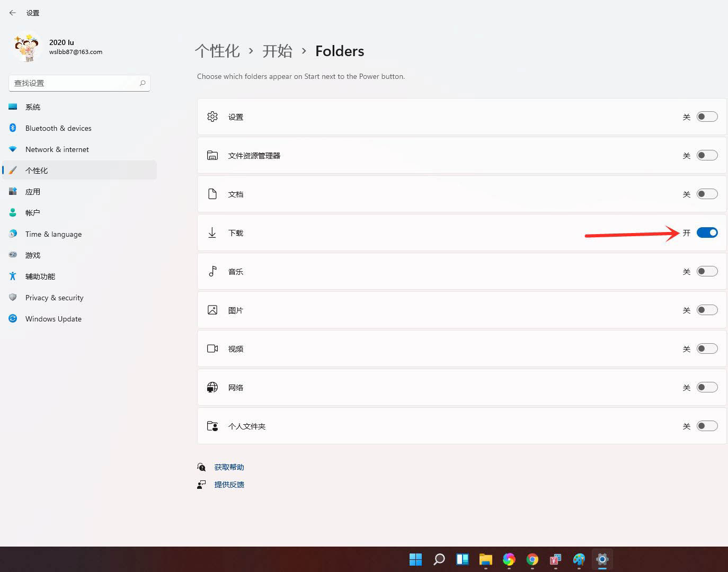Open the Widgets icon on the taskbar
The image size is (728, 572).
[x=463, y=559]
